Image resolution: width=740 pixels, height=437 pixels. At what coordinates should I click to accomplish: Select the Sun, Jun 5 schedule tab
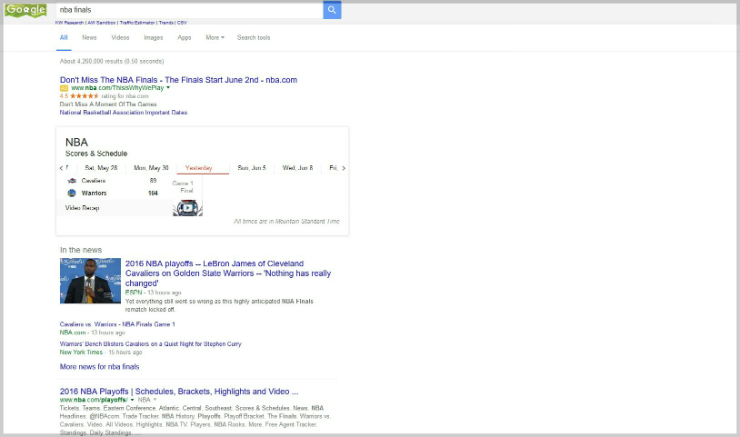(252, 168)
